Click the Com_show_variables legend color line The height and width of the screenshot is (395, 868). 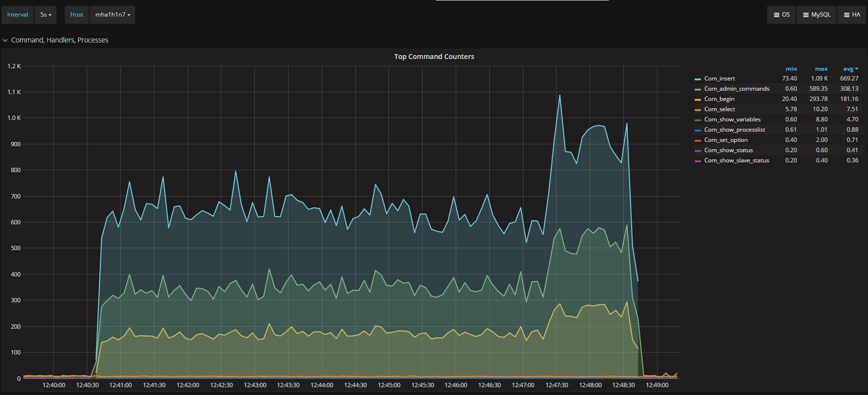[698, 120]
